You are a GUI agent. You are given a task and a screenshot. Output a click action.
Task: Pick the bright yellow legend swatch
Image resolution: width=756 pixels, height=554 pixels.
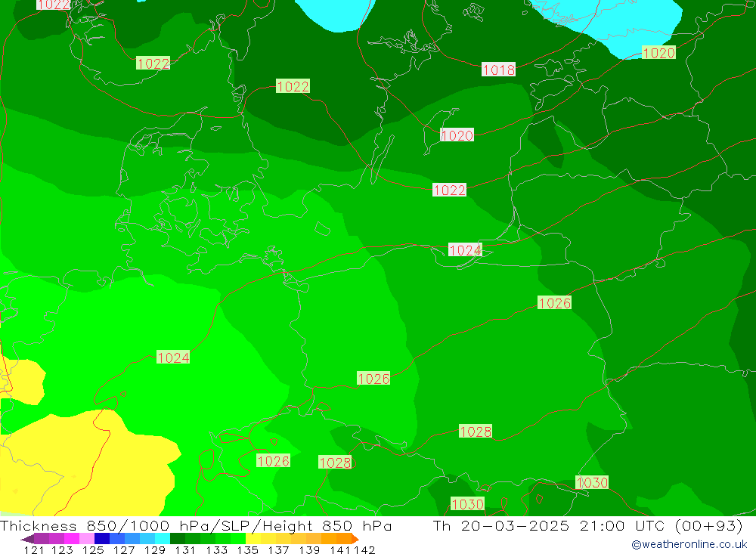(253, 539)
